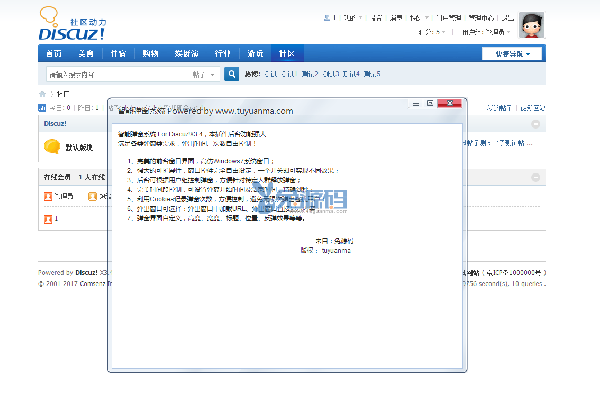Open the user avatar picture at top right
The image size is (600, 396).
tap(531, 25)
